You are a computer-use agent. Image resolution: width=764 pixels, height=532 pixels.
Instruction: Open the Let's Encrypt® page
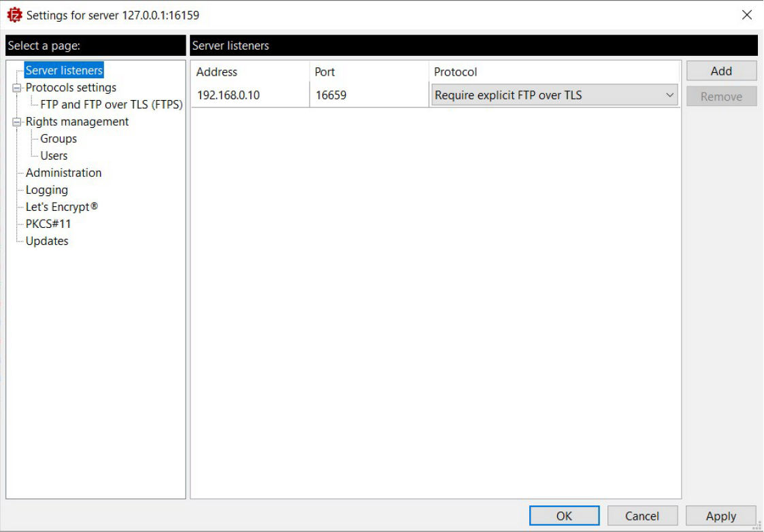(62, 207)
